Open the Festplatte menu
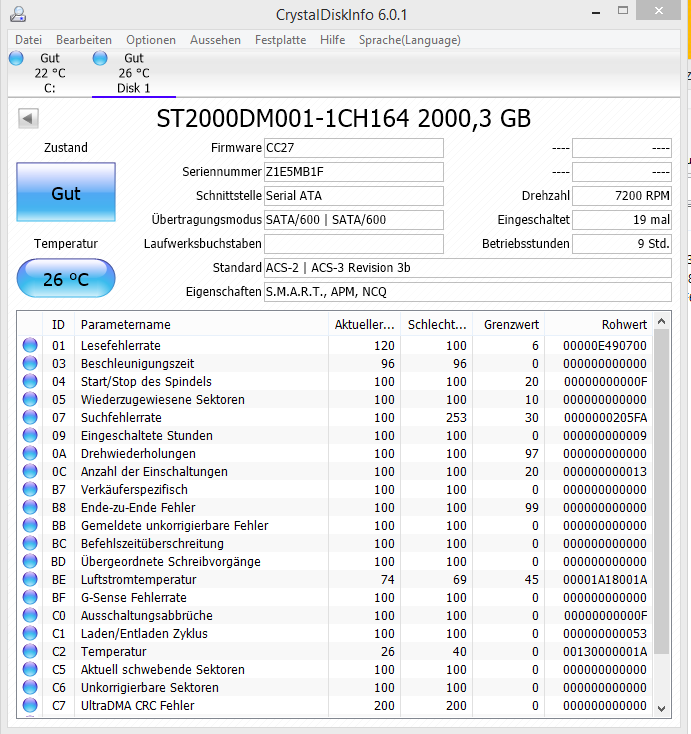Viewport: 691px width, 734px height. (280, 40)
